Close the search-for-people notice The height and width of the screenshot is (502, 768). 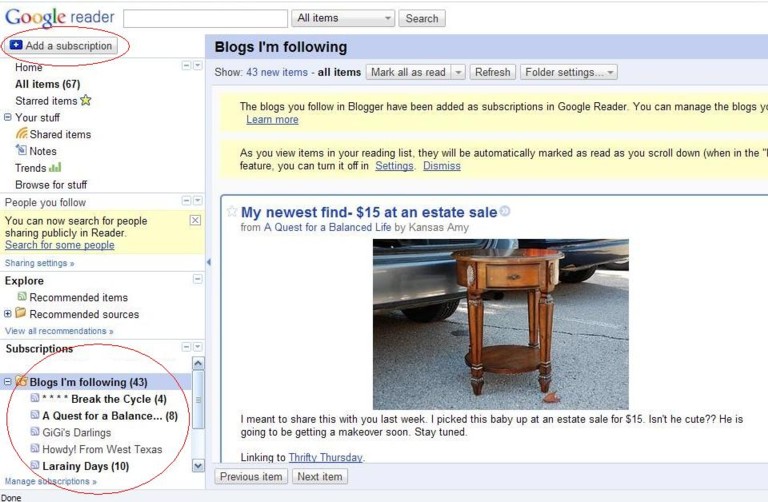[x=195, y=220]
